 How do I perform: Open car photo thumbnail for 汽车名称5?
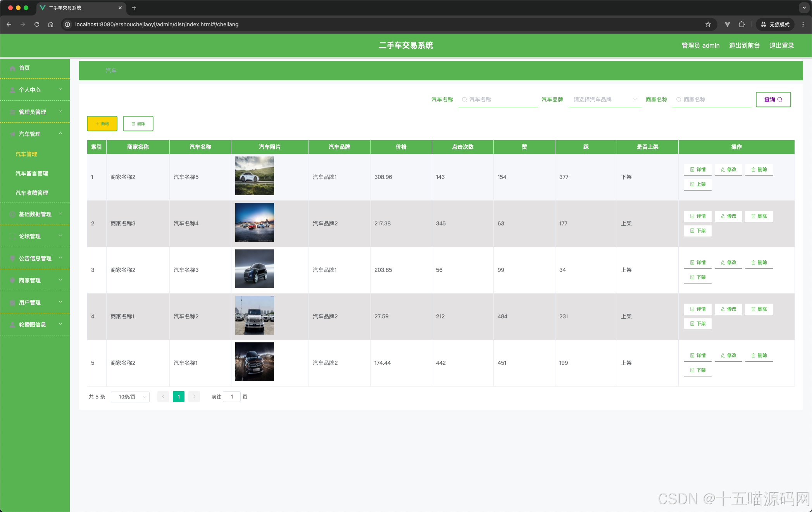pyautogui.click(x=255, y=176)
